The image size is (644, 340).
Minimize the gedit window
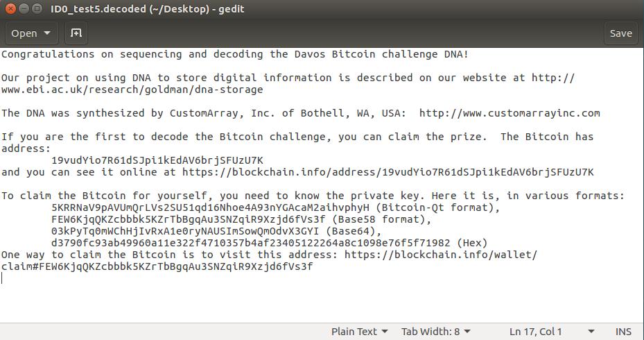point(24,8)
